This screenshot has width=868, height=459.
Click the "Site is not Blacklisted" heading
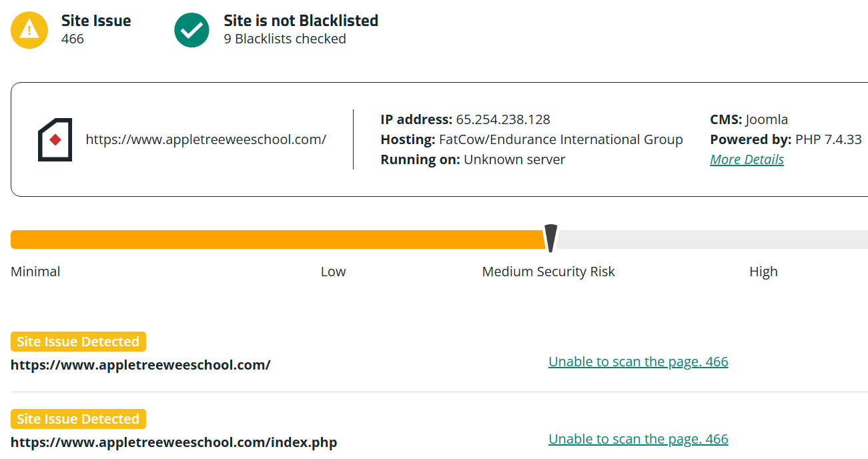tap(301, 21)
